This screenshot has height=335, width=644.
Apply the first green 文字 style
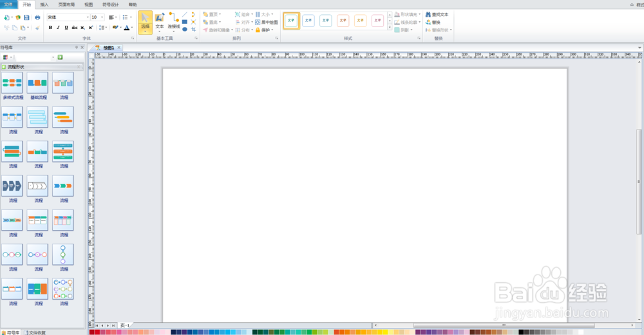[x=291, y=21]
